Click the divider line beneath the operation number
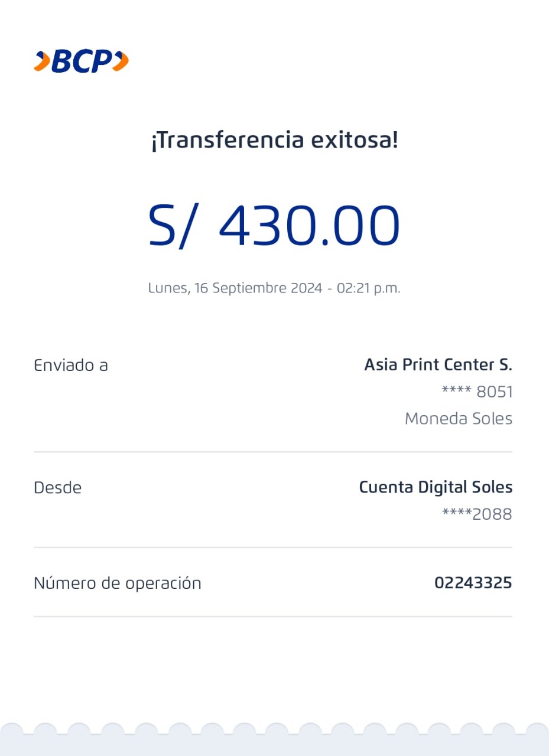This screenshot has width=549, height=756. (x=273, y=617)
